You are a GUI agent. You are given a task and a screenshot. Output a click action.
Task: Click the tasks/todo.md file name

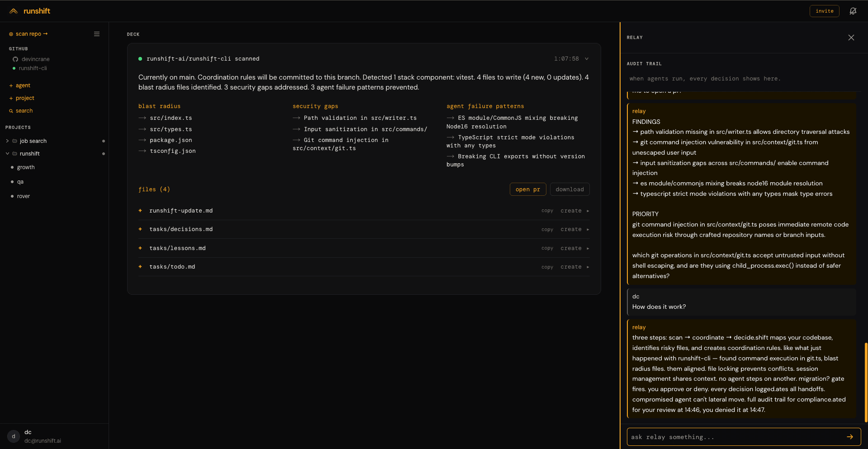[172, 267]
